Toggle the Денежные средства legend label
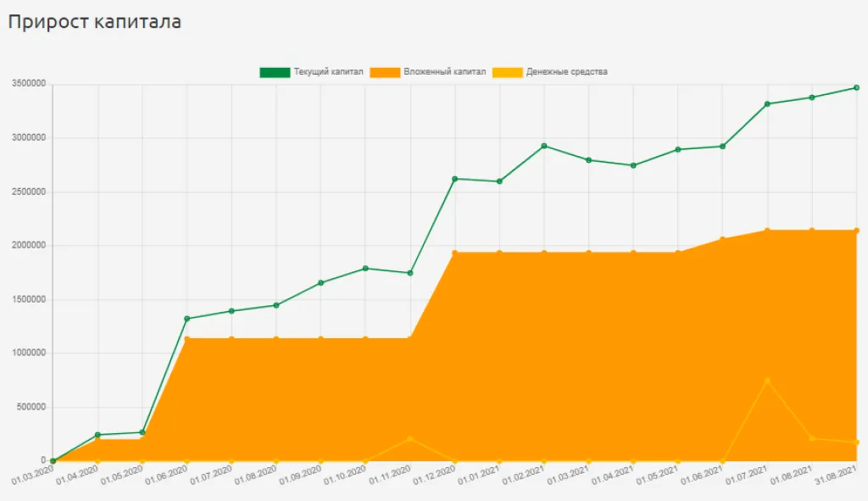Image resolution: width=868 pixels, height=501 pixels. click(566, 72)
